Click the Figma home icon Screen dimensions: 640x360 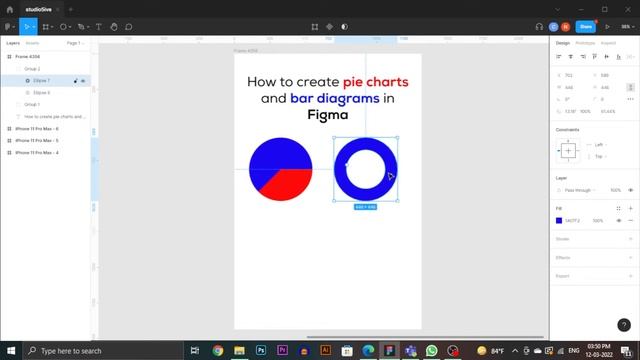pos(10,9)
